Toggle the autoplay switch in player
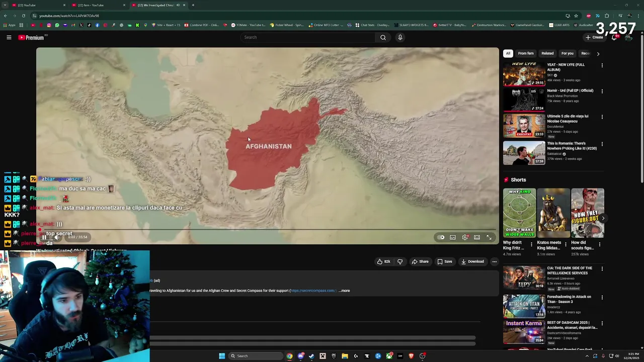Viewport: 644px width, 362px height. coord(441,237)
